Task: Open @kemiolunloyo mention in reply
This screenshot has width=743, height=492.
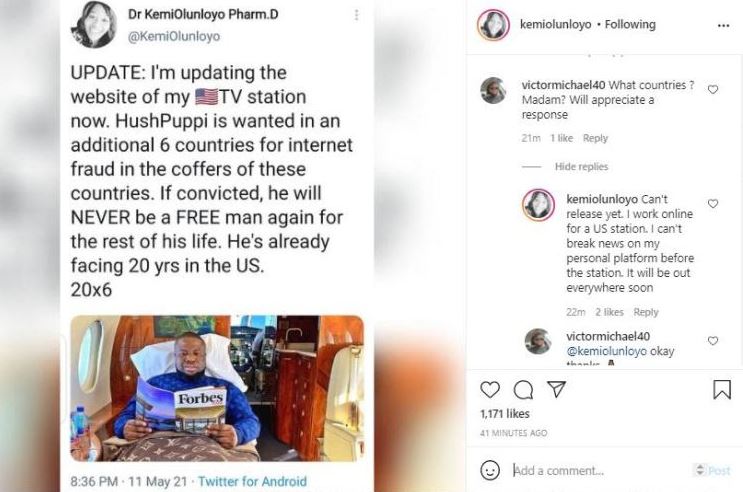Action: point(606,351)
